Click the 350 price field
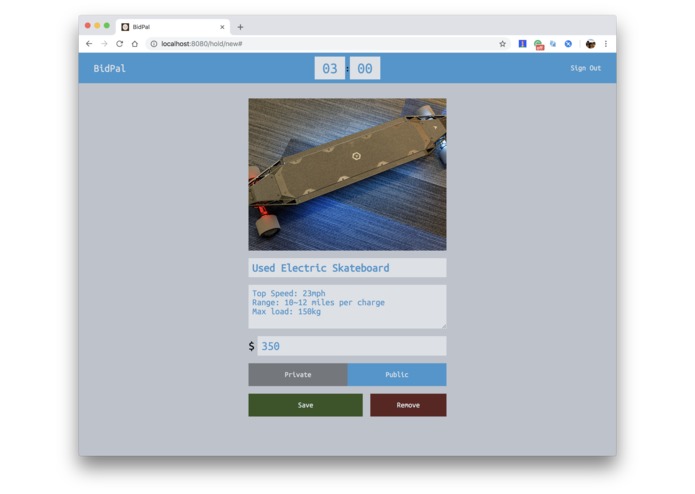Viewport: 695px width, 494px height. (352, 346)
